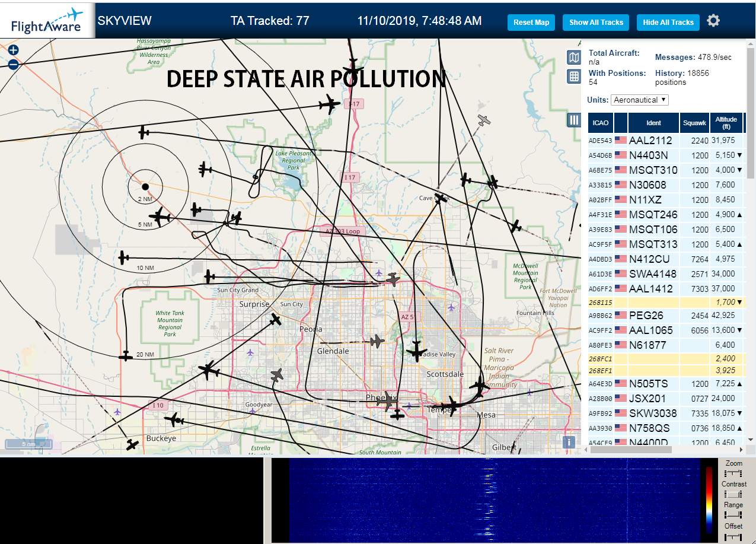Select aircraft icon above the 5 NM label

pos(160,217)
